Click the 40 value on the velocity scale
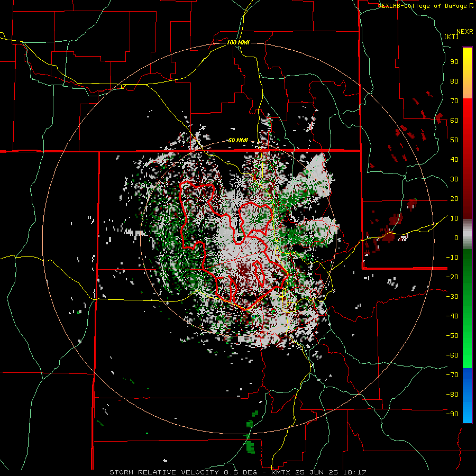Screen dimensions: 476x476 pyautogui.click(x=454, y=160)
